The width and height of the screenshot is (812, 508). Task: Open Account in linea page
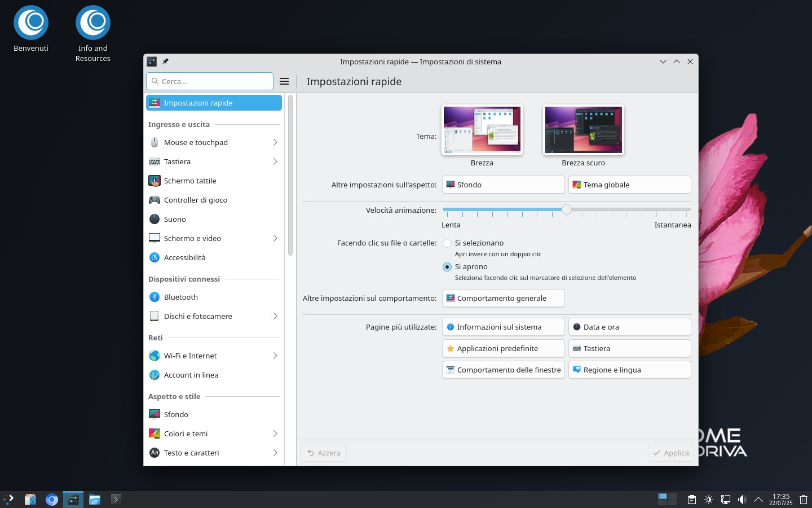tap(191, 375)
